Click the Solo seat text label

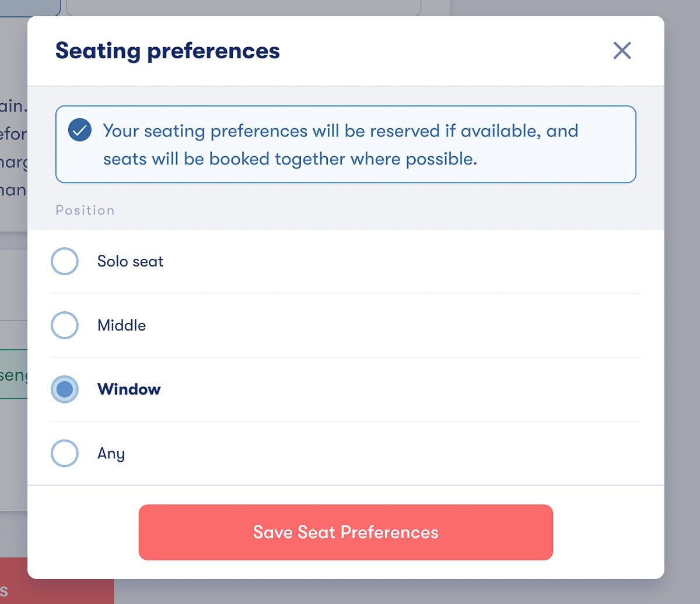click(129, 261)
